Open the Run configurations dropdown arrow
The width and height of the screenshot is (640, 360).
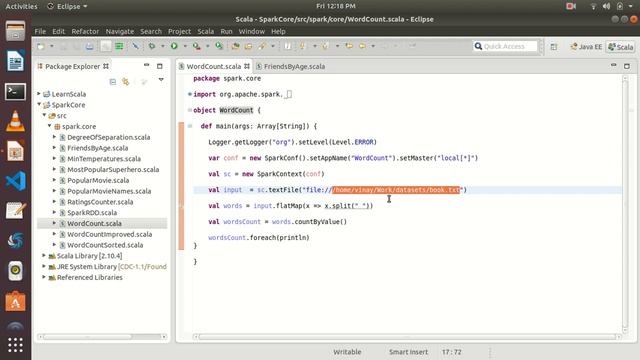tap(185, 46)
